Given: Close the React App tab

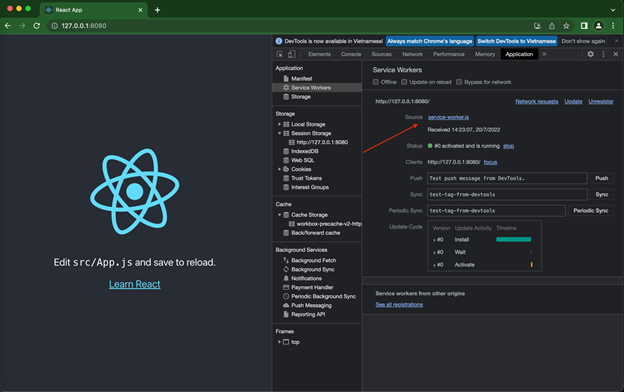Looking at the screenshot, I should (140, 10).
